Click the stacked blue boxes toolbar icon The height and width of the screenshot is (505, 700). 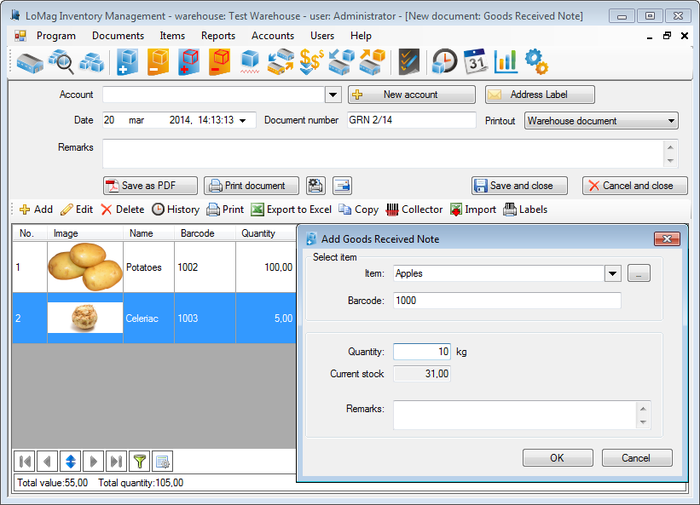pyautogui.click(x=92, y=62)
